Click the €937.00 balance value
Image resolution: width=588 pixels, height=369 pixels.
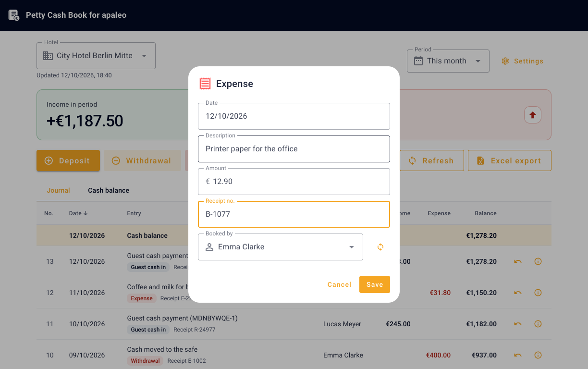484,355
